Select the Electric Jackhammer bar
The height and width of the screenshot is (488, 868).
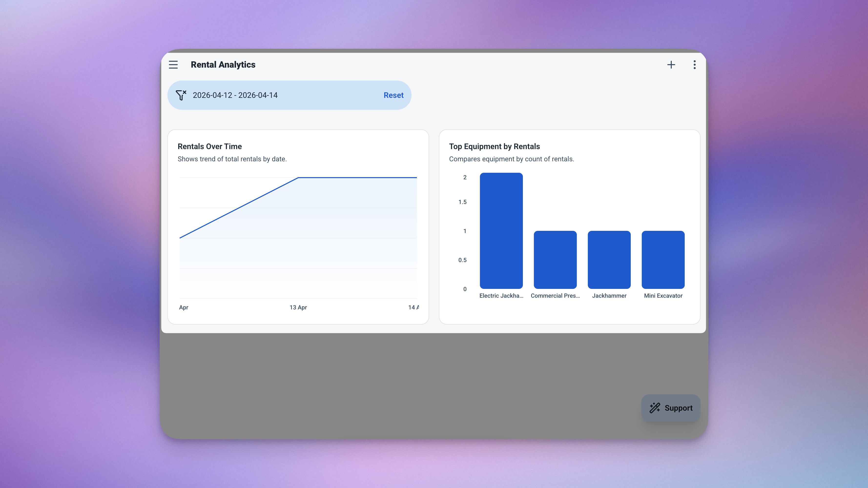point(501,231)
